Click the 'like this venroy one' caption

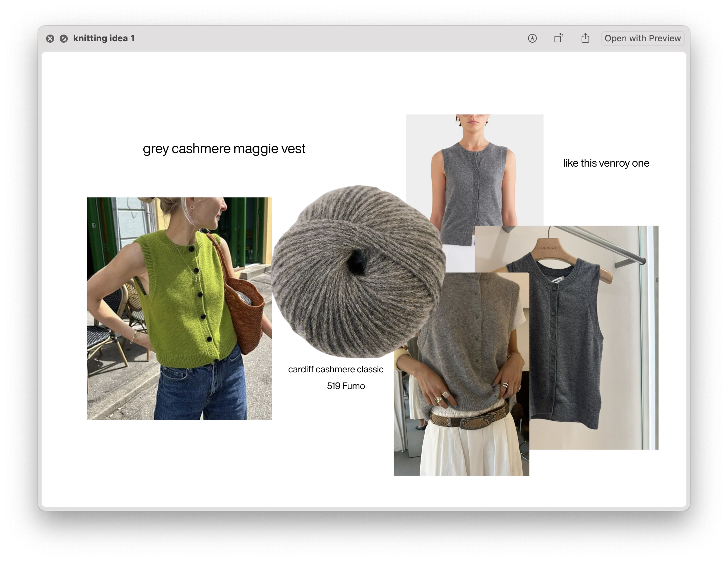[x=606, y=163]
